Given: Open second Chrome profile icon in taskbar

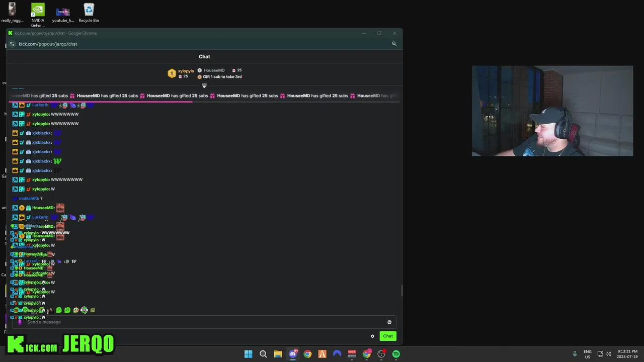Looking at the screenshot, I should coord(367,354).
